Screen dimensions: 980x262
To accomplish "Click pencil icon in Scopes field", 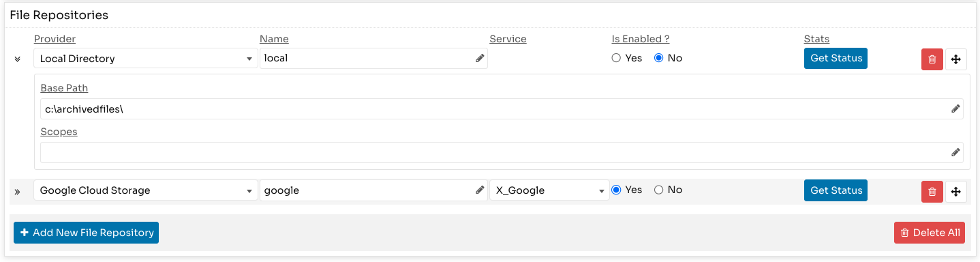I will pos(955,153).
